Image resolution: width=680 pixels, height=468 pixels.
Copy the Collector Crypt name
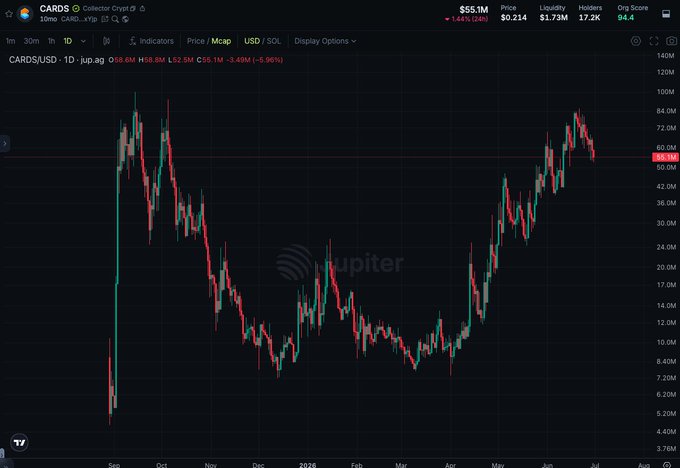tap(133, 9)
